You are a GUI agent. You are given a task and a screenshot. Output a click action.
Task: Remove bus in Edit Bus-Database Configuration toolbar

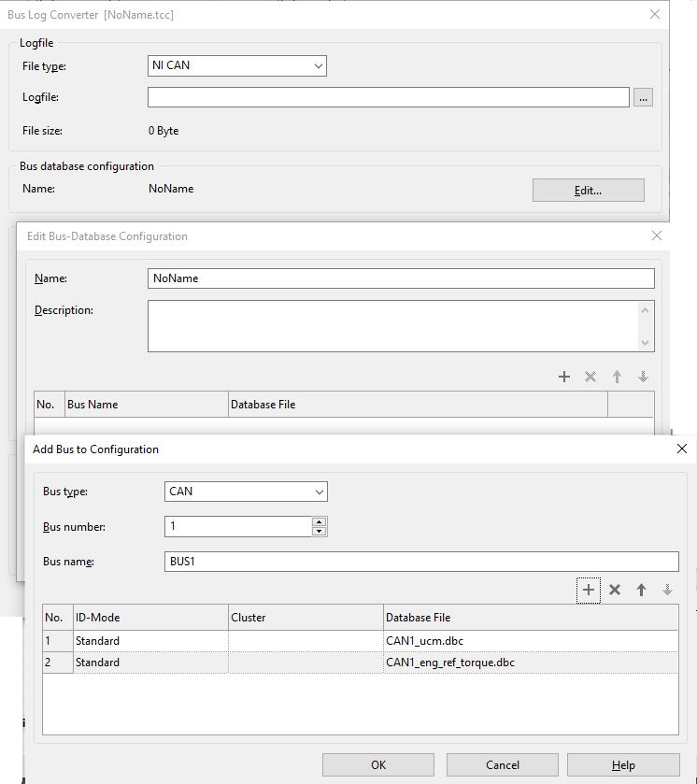590,377
